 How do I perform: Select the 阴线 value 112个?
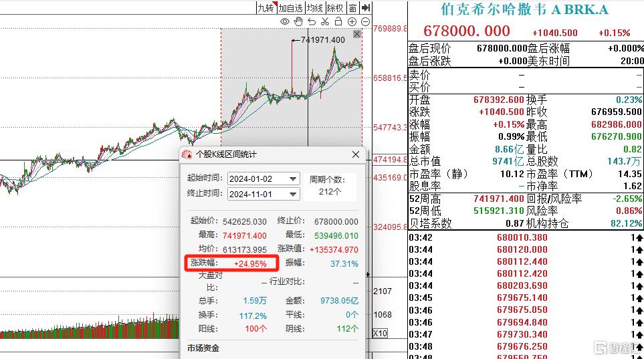pos(348,329)
